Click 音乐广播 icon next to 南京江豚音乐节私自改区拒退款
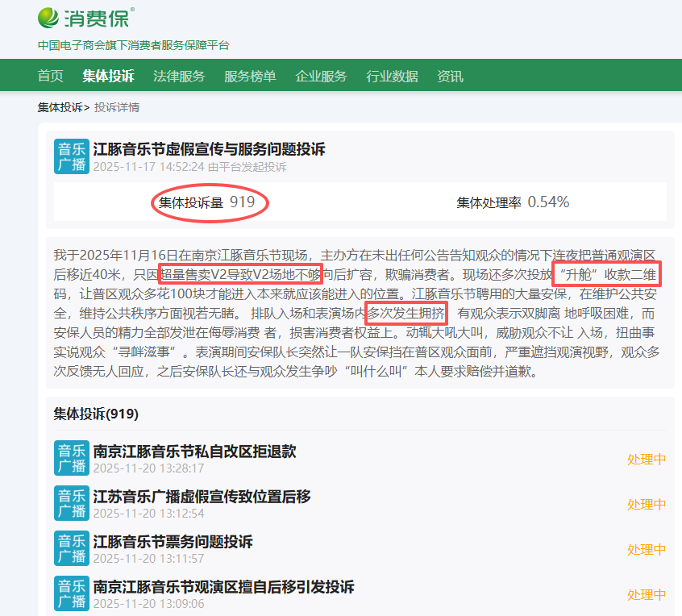This screenshot has height=616, width=682. [71, 459]
